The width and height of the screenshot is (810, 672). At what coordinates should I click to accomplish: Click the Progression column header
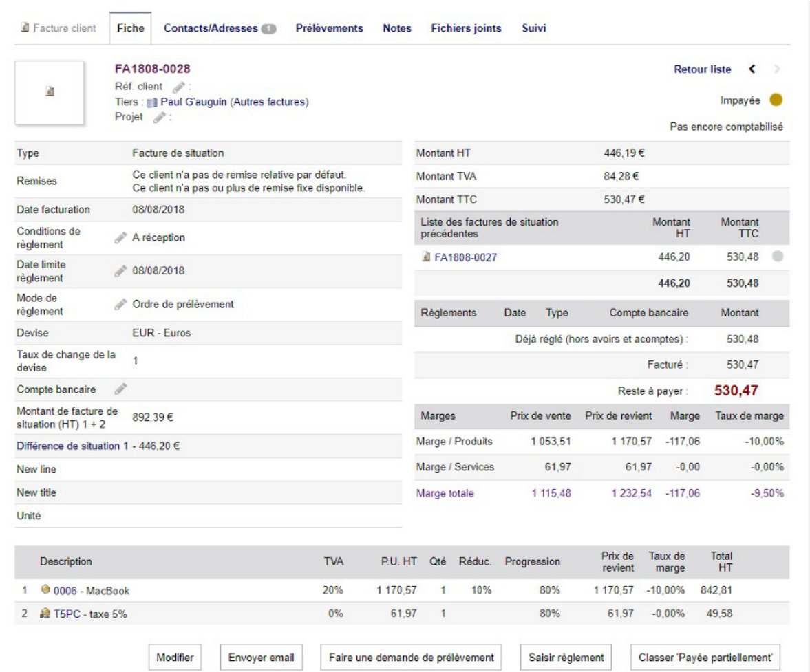(x=532, y=561)
